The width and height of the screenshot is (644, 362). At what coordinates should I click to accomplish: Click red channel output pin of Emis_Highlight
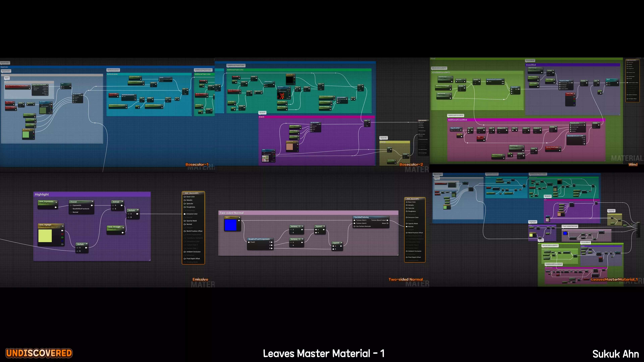(62, 234)
